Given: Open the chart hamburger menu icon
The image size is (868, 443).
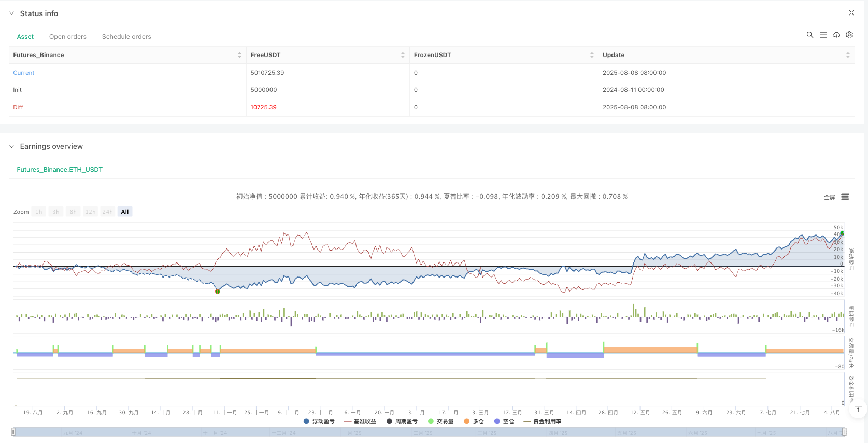Looking at the screenshot, I should click(x=845, y=197).
